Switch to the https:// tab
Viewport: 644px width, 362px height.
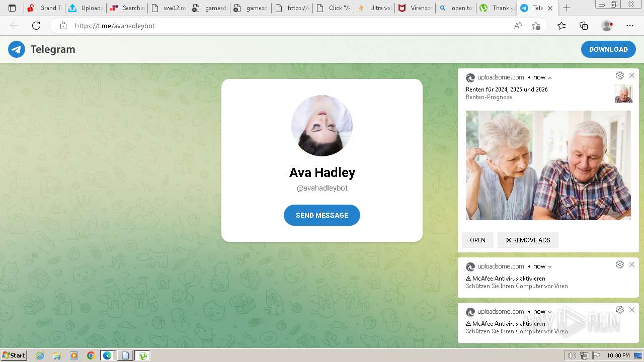pyautogui.click(x=292, y=8)
